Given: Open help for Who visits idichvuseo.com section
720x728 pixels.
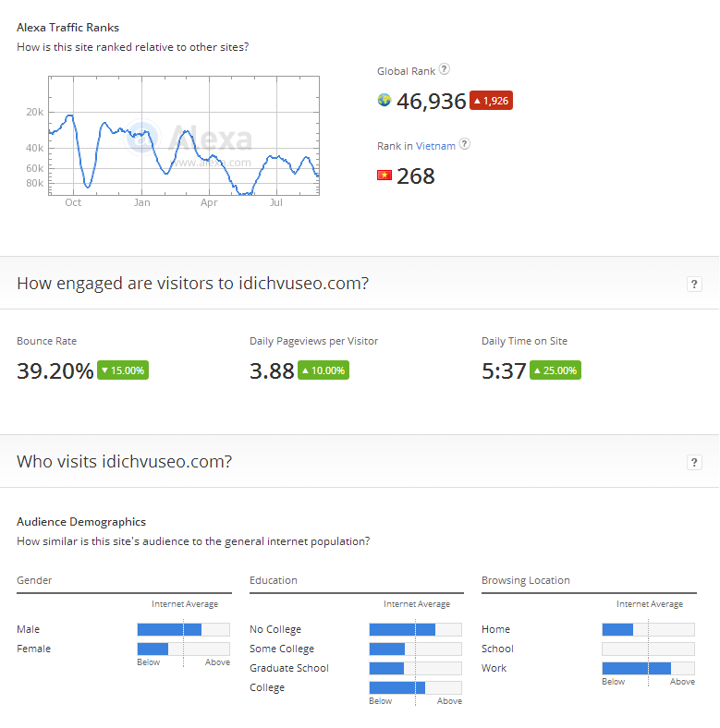Looking at the screenshot, I should point(694,463).
